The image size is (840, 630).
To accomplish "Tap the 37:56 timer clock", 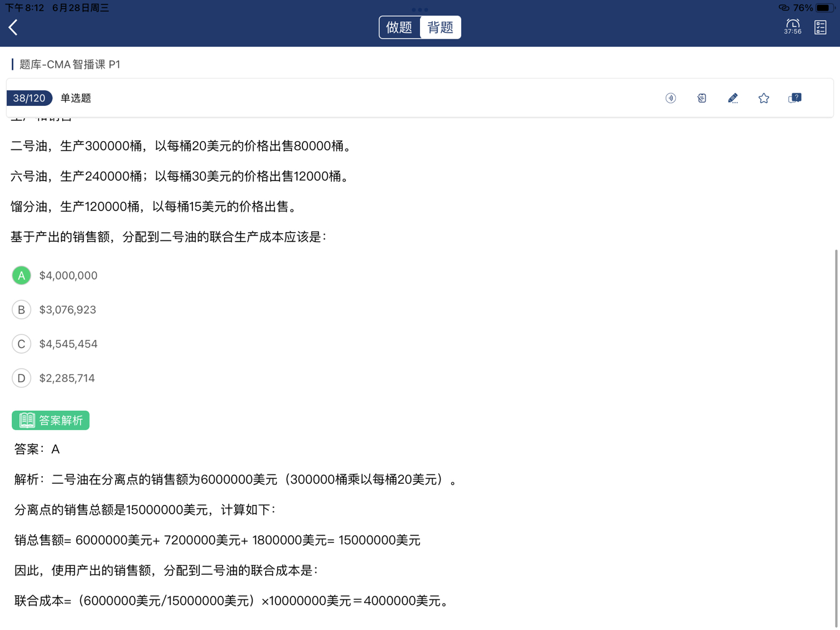I will pyautogui.click(x=792, y=27).
